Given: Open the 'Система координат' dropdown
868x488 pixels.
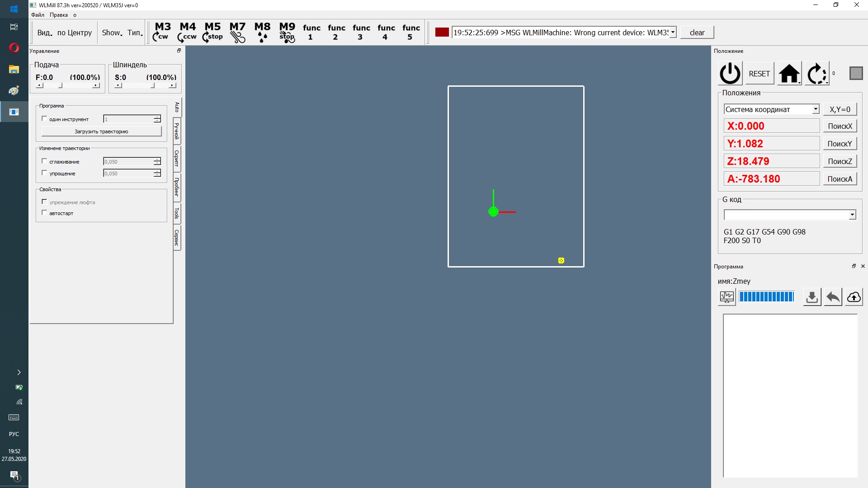Looking at the screenshot, I should pos(816,109).
